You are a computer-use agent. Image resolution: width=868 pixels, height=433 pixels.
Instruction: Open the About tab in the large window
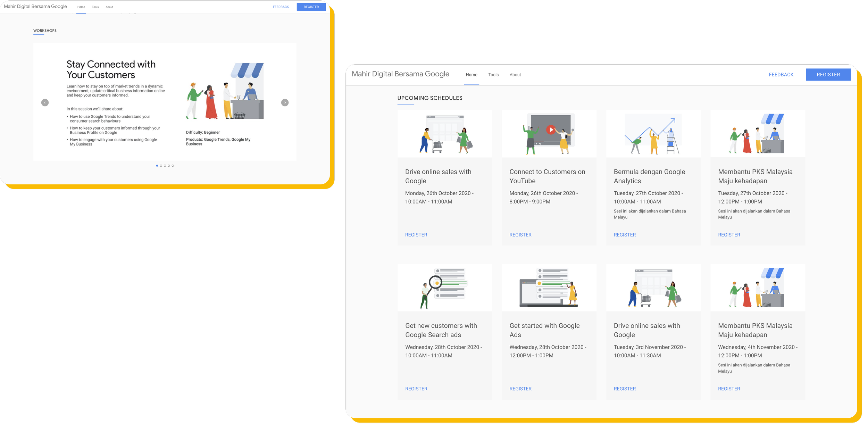pos(515,75)
